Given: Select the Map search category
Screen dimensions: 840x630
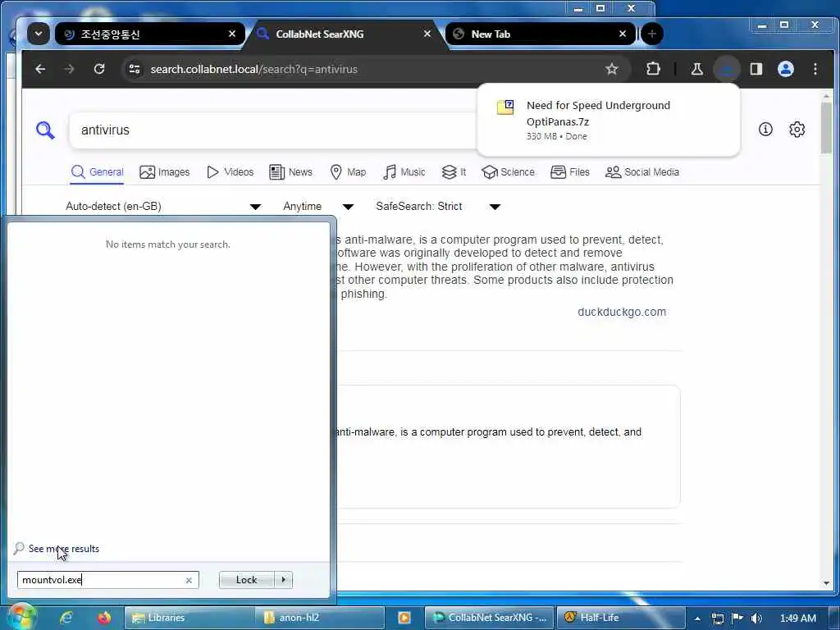Looking at the screenshot, I should click(348, 172).
